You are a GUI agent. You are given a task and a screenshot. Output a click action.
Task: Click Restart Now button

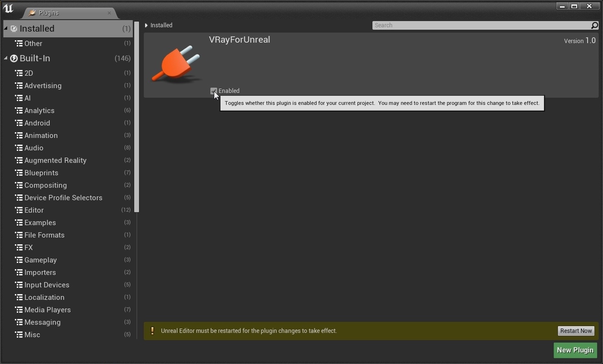pos(576,331)
